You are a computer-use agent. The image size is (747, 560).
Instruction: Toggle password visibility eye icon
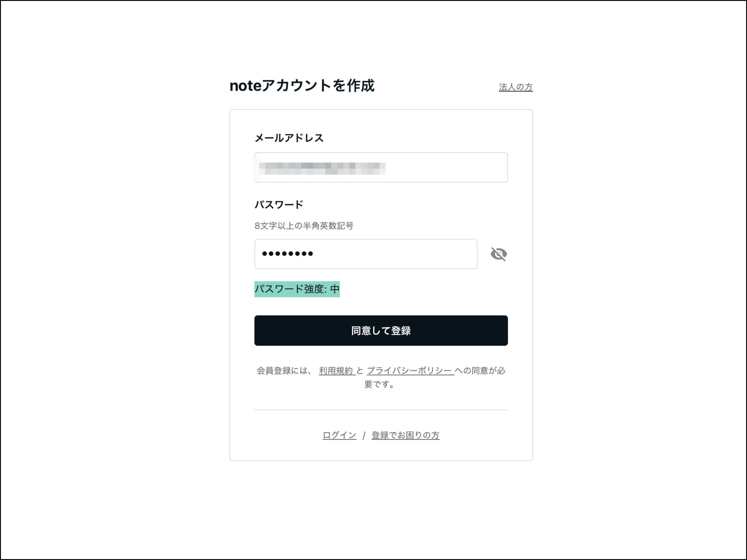(499, 254)
